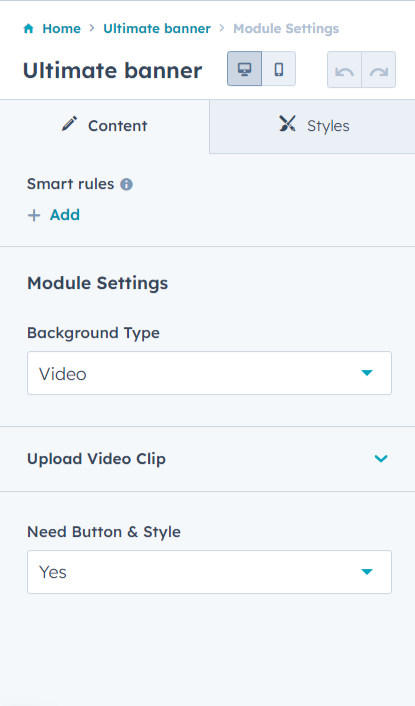Open the Content tab
Image resolution: width=415 pixels, height=706 pixels.
point(104,126)
